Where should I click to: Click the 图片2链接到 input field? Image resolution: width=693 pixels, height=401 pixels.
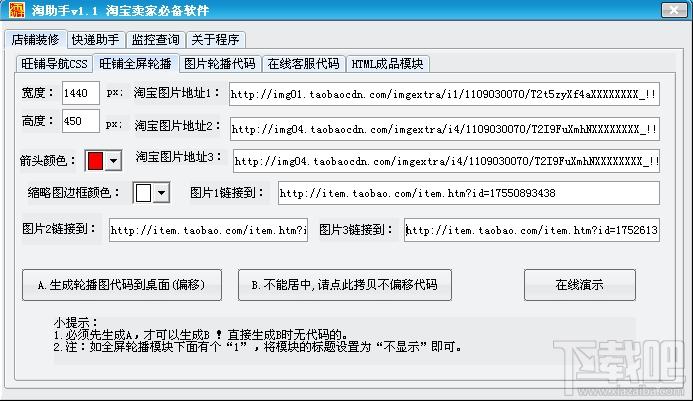point(207,230)
